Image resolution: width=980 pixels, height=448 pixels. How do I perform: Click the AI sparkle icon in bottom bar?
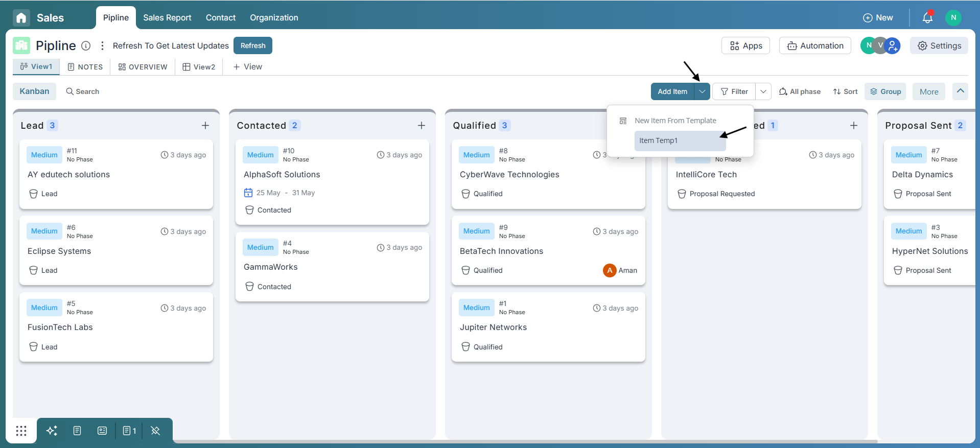(x=52, y=431)
